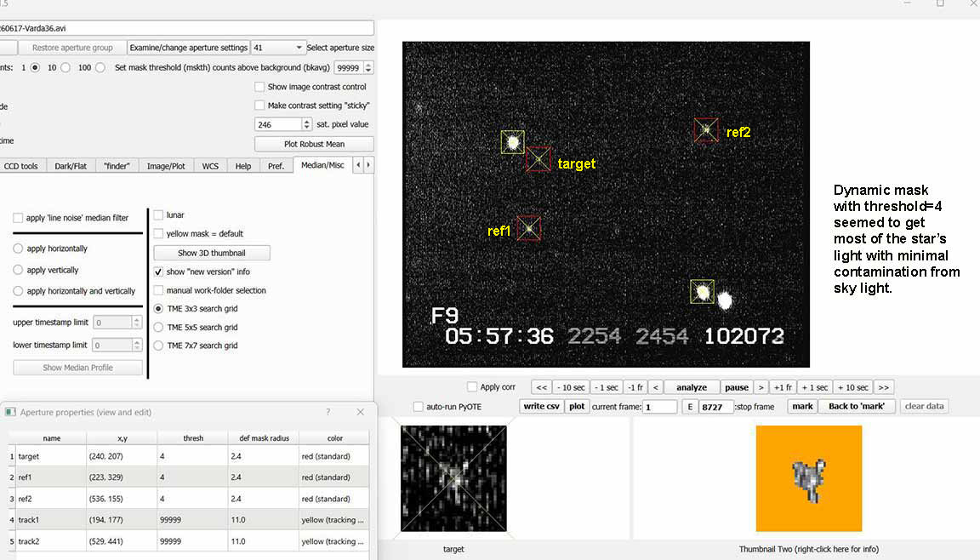
Task: Toggle the Apply corr checkbox
Action: pos(472,387)
